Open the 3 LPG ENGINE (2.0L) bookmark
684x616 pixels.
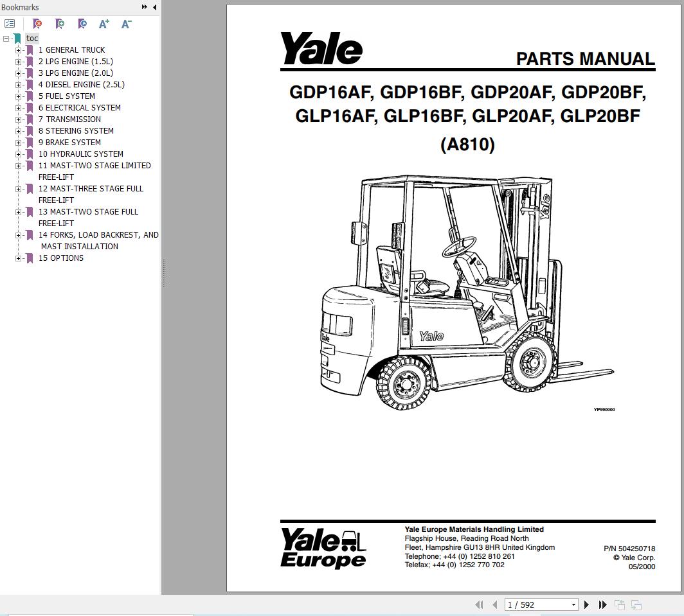[x=75, y=73]
